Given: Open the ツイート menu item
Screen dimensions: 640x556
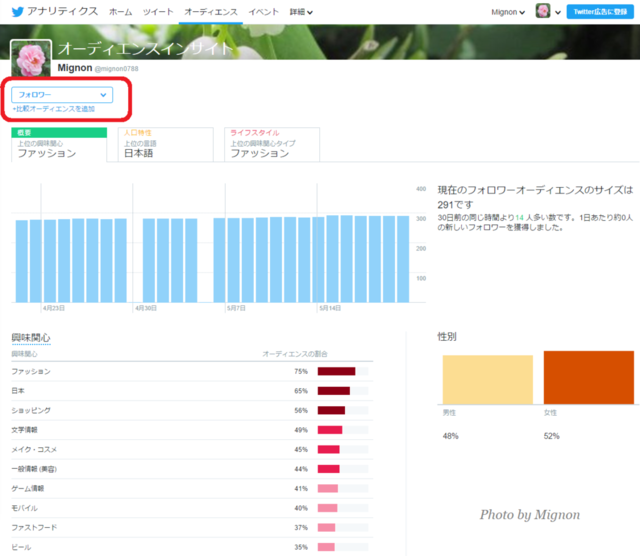Looking at the screenshot, I should coord(157,12).
